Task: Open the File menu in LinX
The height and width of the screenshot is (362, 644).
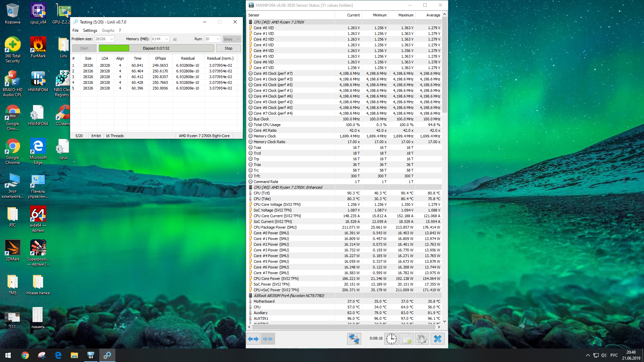Action: point(75,31)
